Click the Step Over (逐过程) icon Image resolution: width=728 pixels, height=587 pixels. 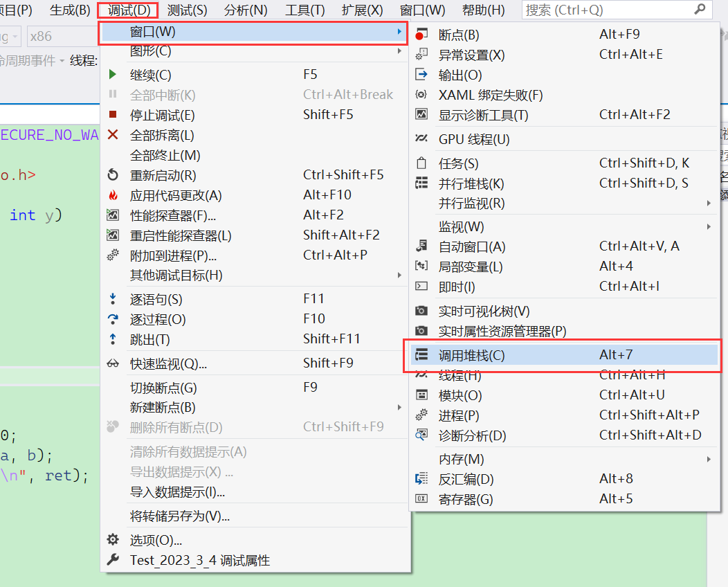point(114,318)
